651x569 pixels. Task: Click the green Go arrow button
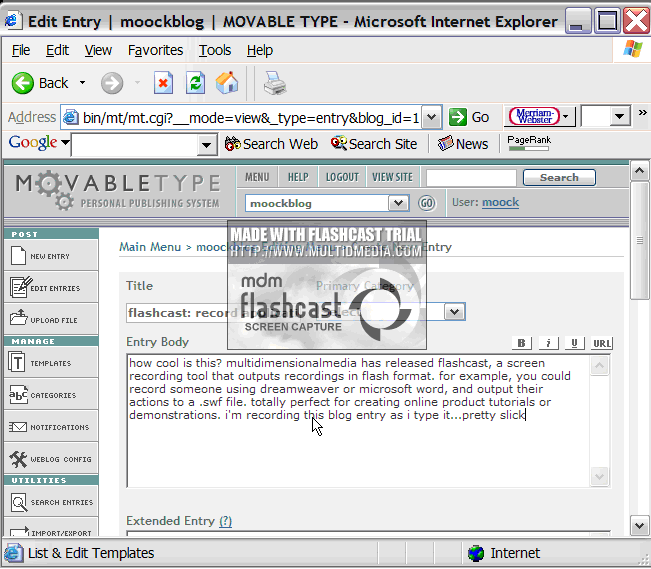pyautogui.click(x=458, y=117)
